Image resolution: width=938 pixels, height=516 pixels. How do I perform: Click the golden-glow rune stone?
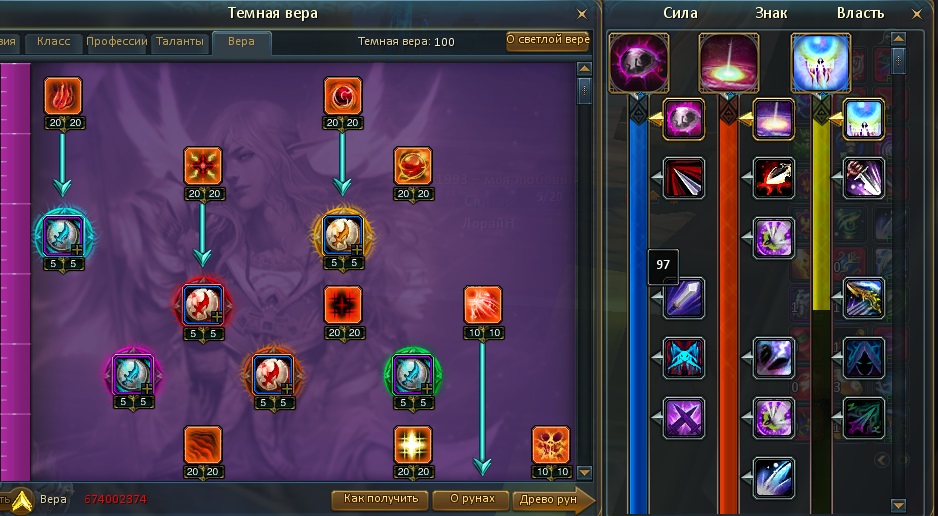click(343, 236)
